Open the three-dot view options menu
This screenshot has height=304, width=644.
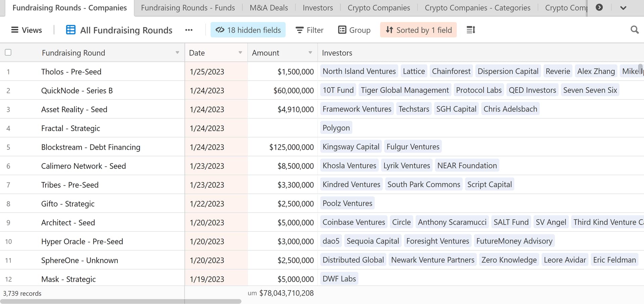189,30
